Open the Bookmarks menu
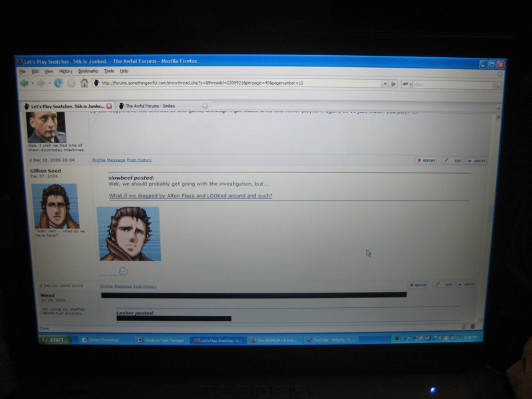This screenshot has height=399, width=532. click(x=88, y=71)
